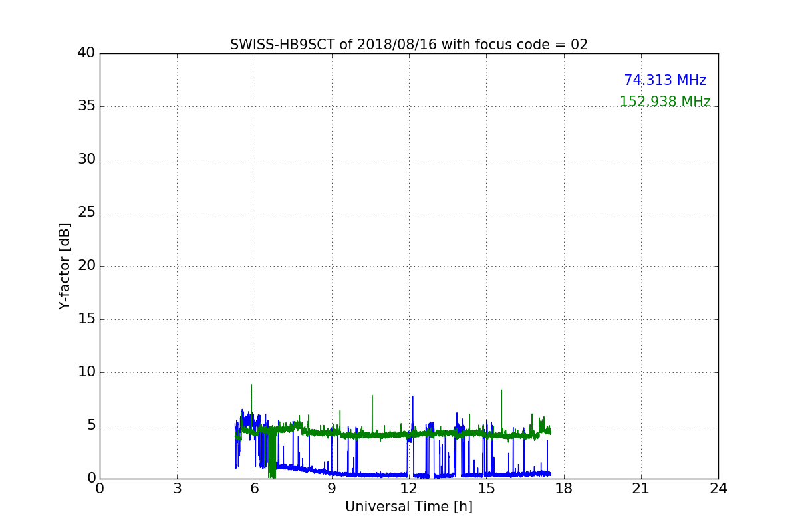
Task: Select the green 152.938 MHz legend label
Action: click(x=665, y=102)
